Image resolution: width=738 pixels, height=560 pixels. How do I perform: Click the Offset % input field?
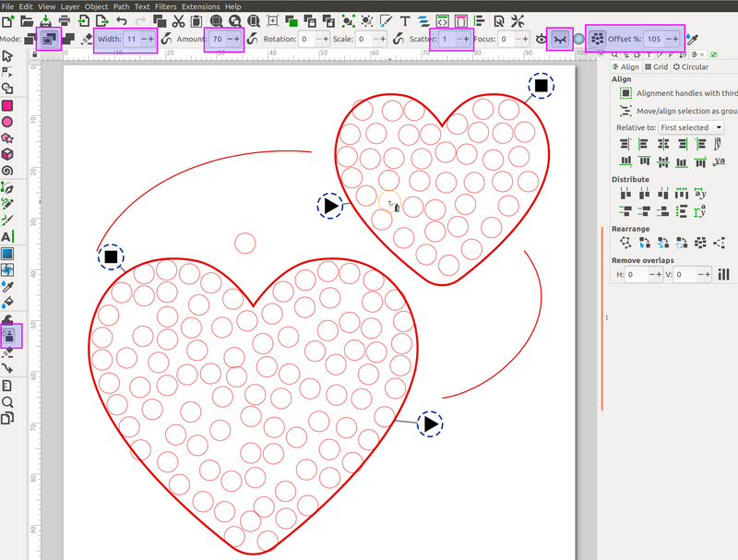(x=653, y=39)
